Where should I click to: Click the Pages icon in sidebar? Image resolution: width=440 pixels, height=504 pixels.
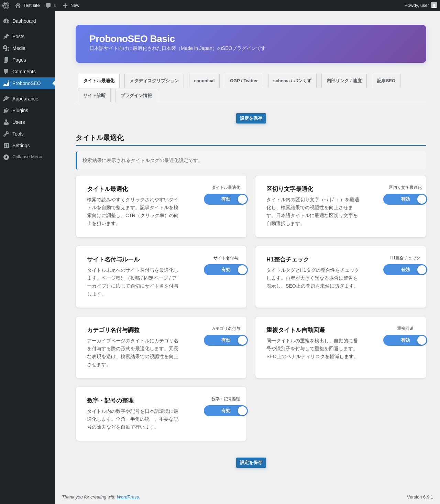pyautogui.click(x=6, y=60)
